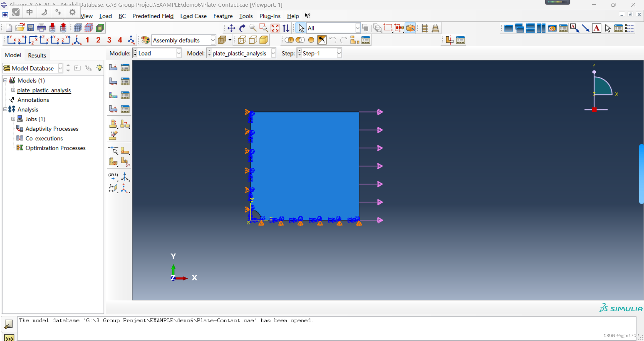644x341 pixels.
Task: Open the selection filter All dropdown
Action: [x=333, y=28]
